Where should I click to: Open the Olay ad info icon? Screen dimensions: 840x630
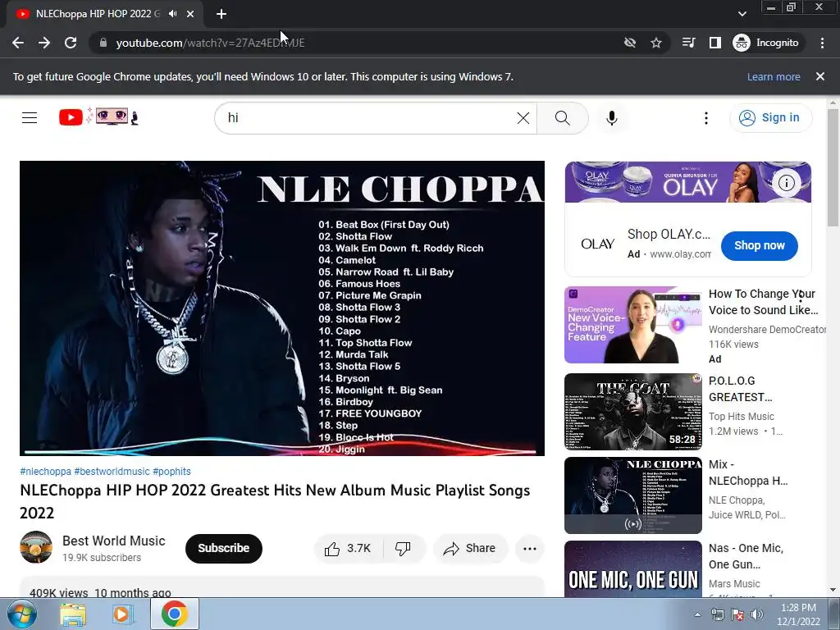coord(787,183)
